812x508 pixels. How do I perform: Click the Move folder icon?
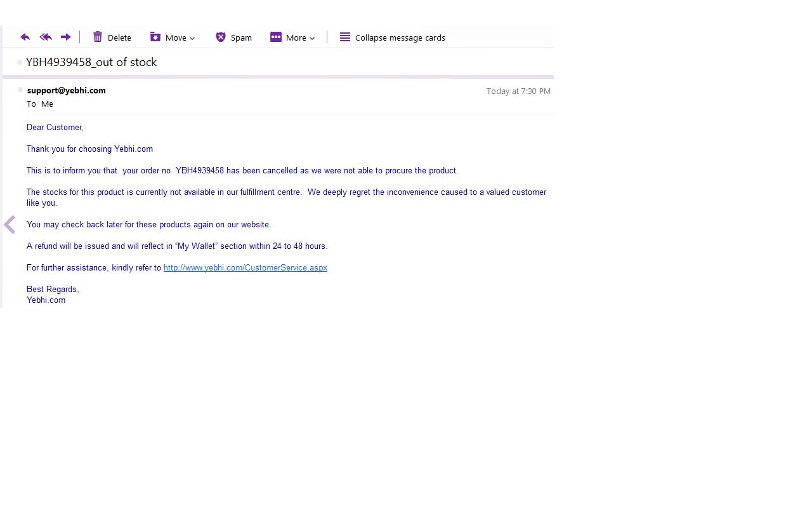pos(155,37)
